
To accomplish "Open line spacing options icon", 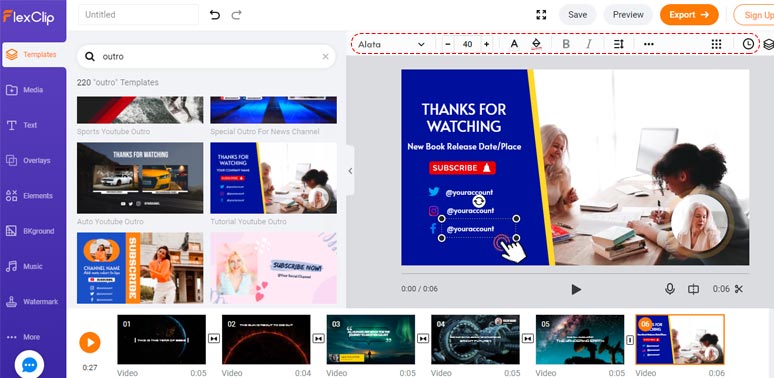I will tap(619, 44).
